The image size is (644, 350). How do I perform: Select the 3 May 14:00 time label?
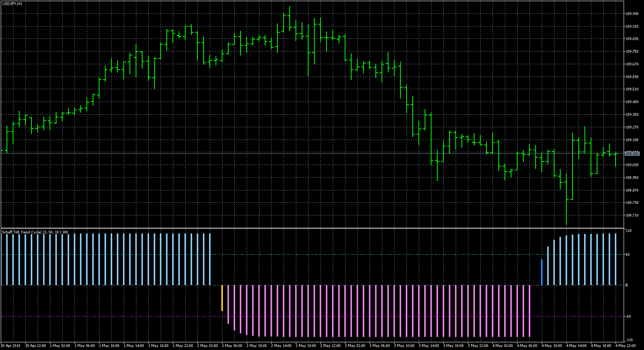click(429, 346)
